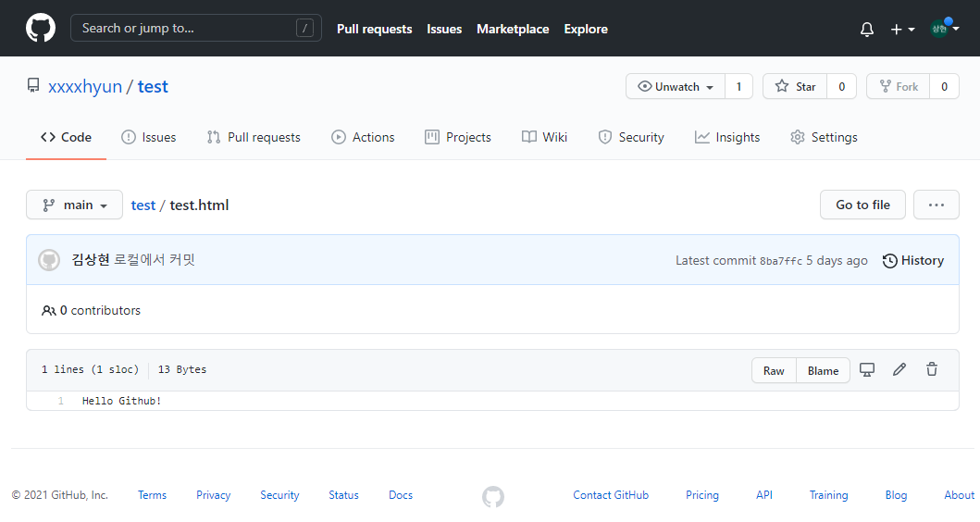Image resolution: width=980 pixels, height=522 pixels.
Task: Switch to the Wiki tab
Action: click(x=545, y=137)
